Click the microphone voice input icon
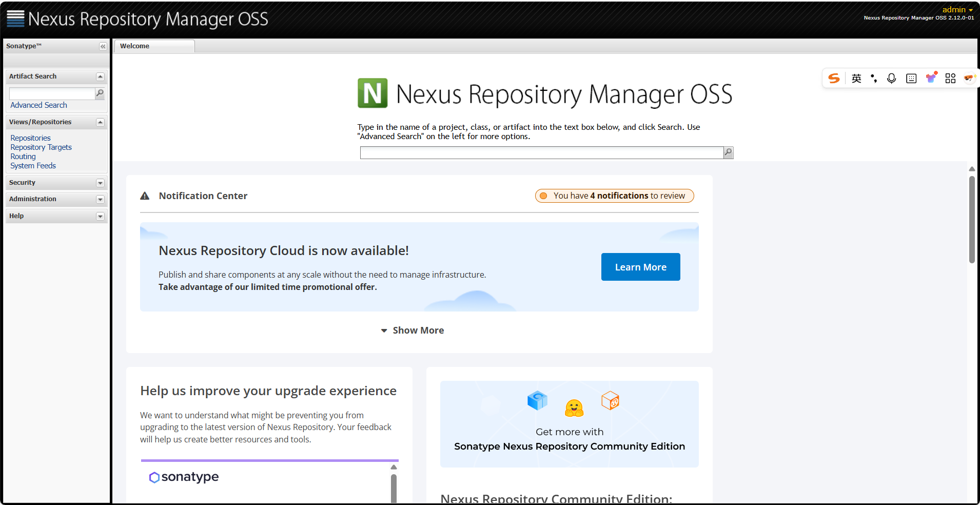 (x=892, y=78)
